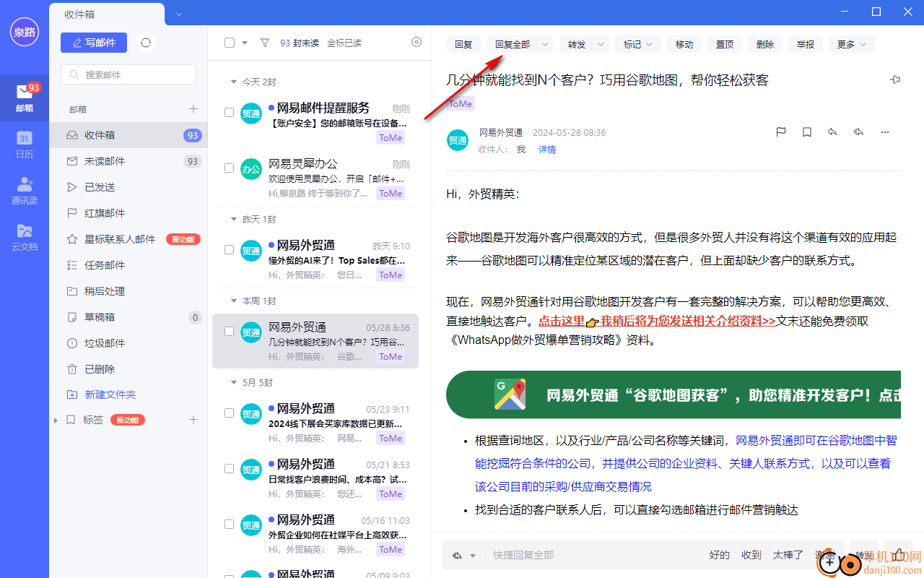This screenshot has width=924, height=578.
Task: Select the 未读邮件 folder
Action: tap(128, 161)
